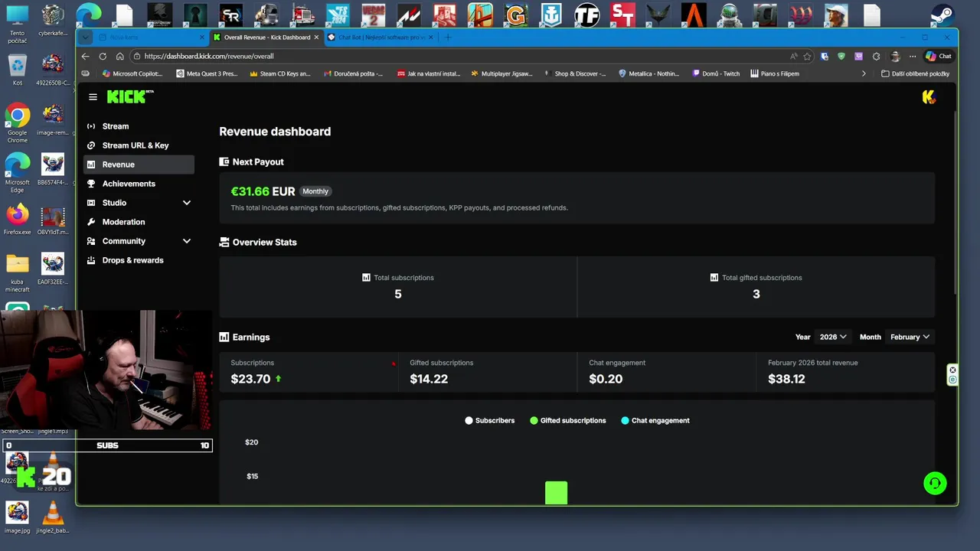Open Steam desktop shortcut
This screenshot has height=551, width=980.
point(942,15)
